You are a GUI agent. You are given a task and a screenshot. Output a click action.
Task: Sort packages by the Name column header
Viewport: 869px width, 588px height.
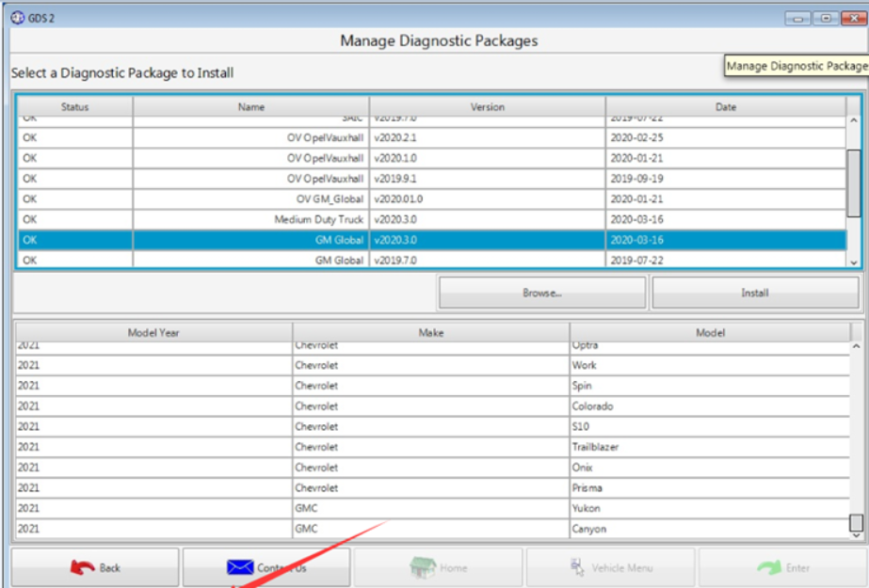(251, 107)
